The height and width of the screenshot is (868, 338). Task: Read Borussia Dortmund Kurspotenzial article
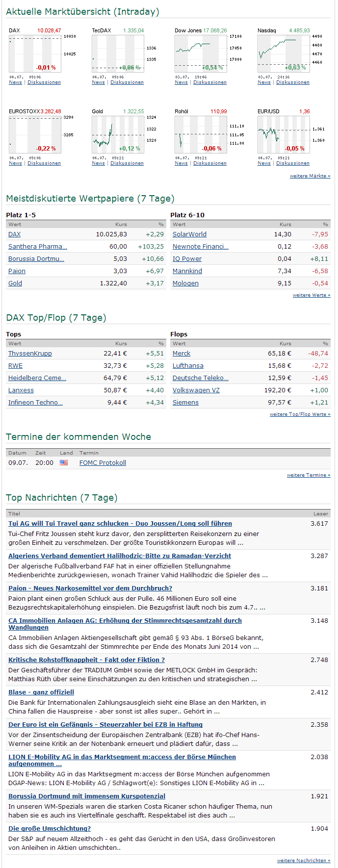click(87, 796)
